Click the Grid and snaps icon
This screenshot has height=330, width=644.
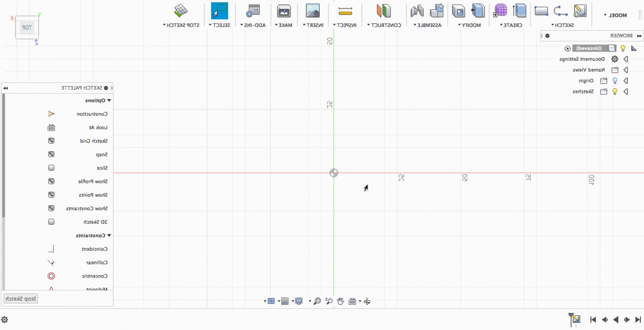[x=285, y=301]
